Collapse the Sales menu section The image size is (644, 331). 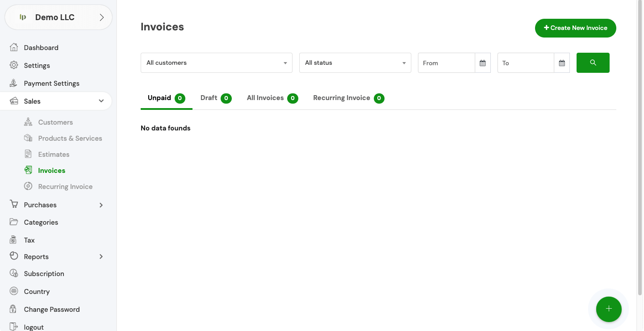(x=101, y=101)
